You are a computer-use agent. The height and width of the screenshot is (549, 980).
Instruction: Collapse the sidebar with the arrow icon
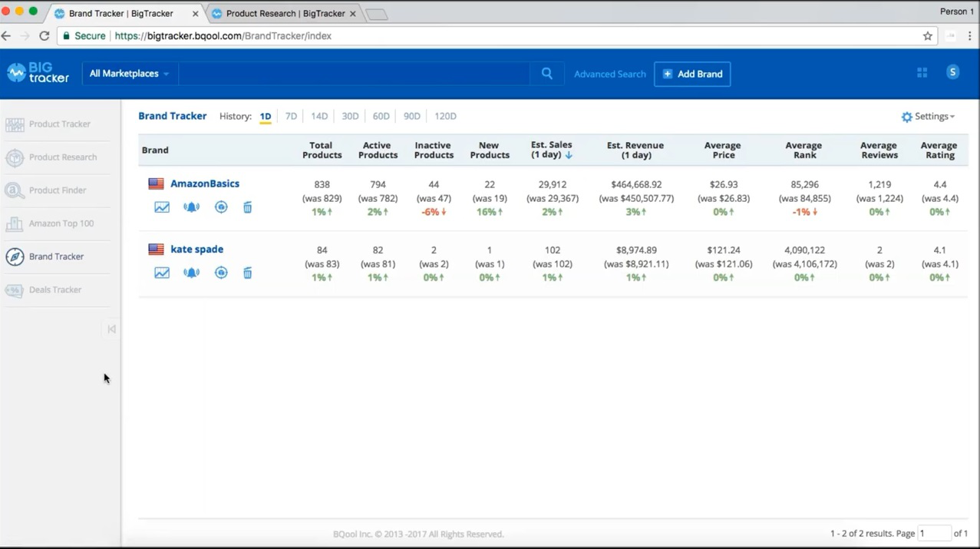click(x=111, y=329)
